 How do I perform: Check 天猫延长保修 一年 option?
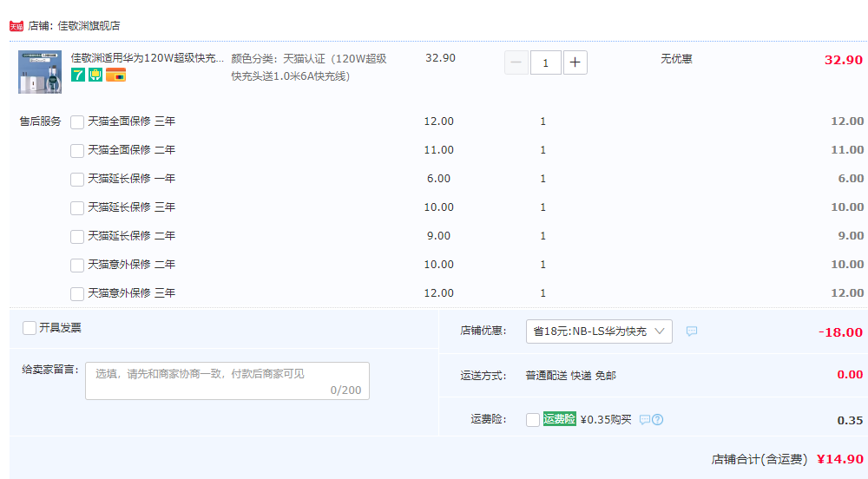(x=77, y=180)
